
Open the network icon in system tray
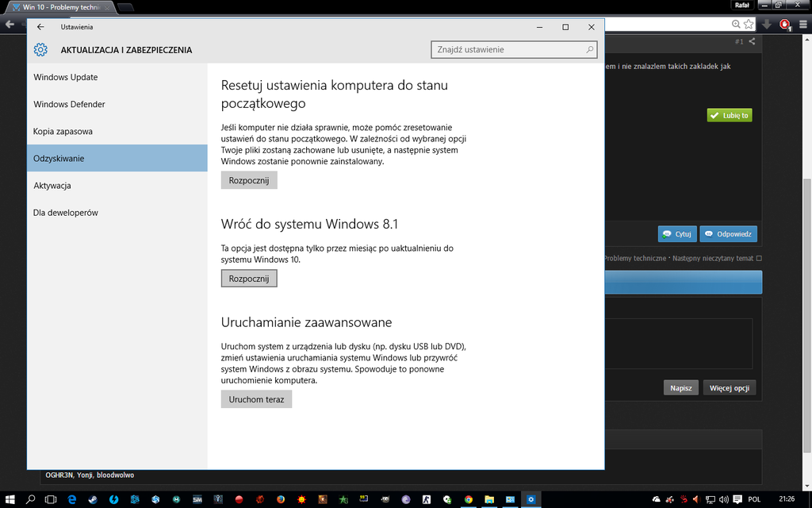[710, 500]
